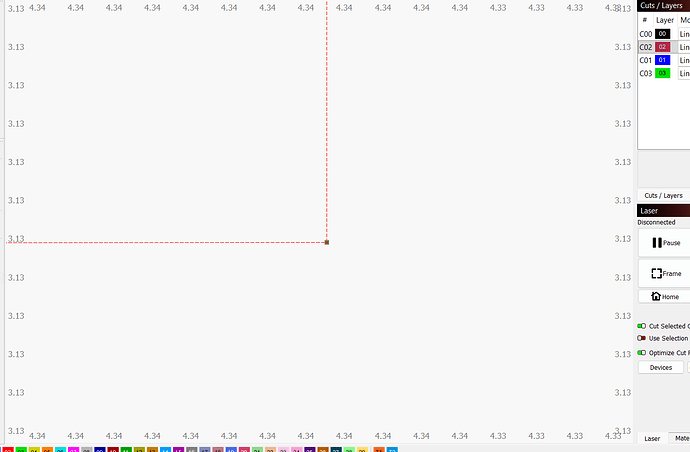The width and height of the screenshot is (690, 452).
Task: Toggle the Cut Selected Graphics switch
Action: click(x=642, y=326)
